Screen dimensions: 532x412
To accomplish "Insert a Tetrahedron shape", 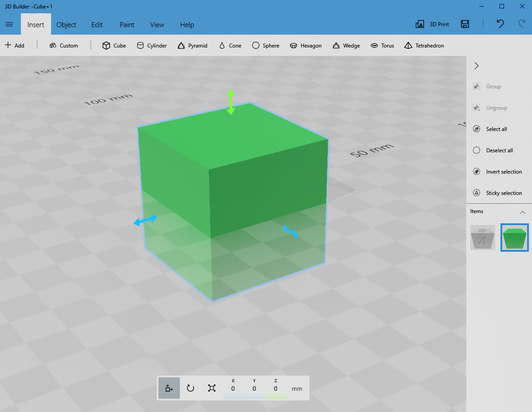I will click(424, 45).
